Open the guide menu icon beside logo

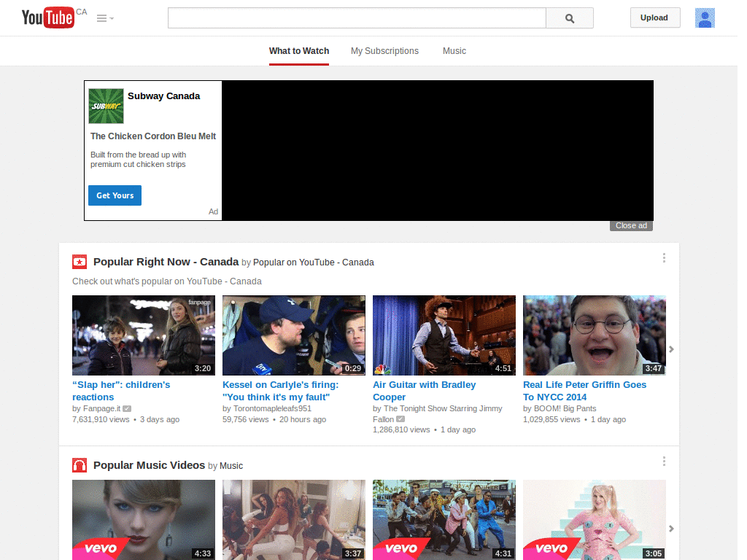click(x=105, y=18)
